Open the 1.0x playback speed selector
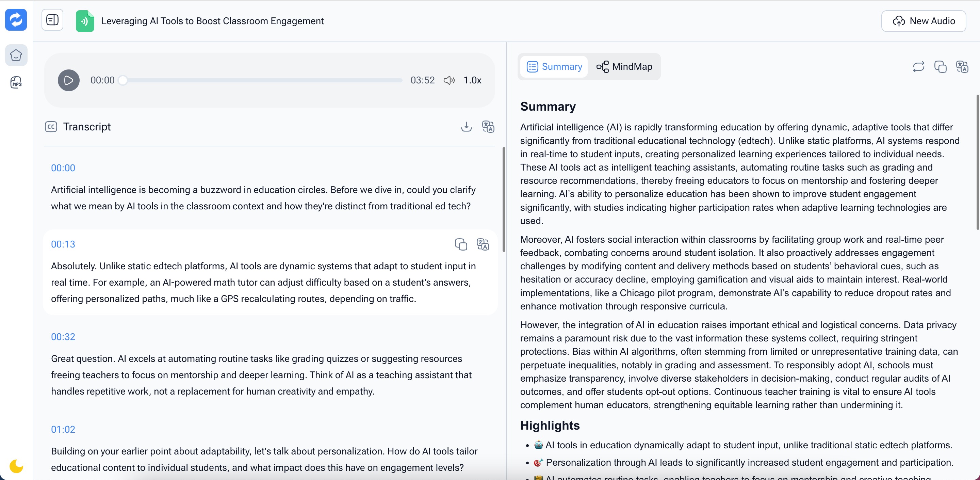The width and height of the screenshot is (980, 480). [472, 80]
